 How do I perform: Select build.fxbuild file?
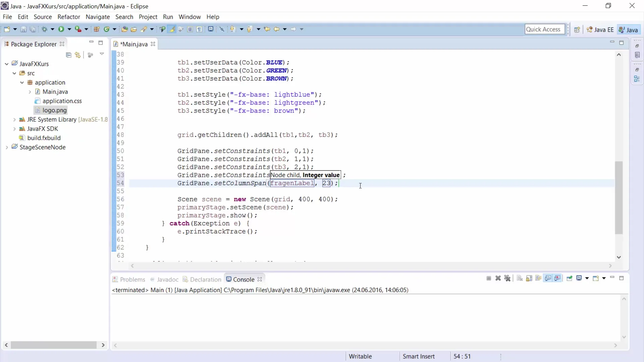pyautogui.click(x=44, y=138)
